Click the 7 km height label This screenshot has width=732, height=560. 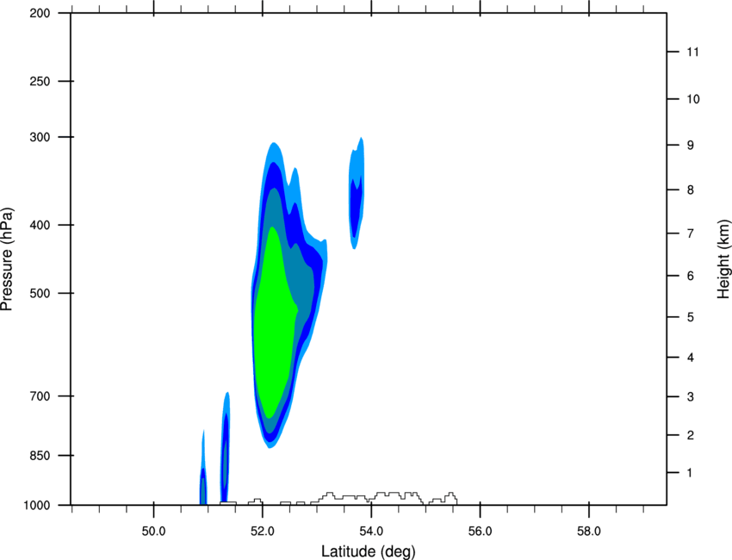point(691,233)
